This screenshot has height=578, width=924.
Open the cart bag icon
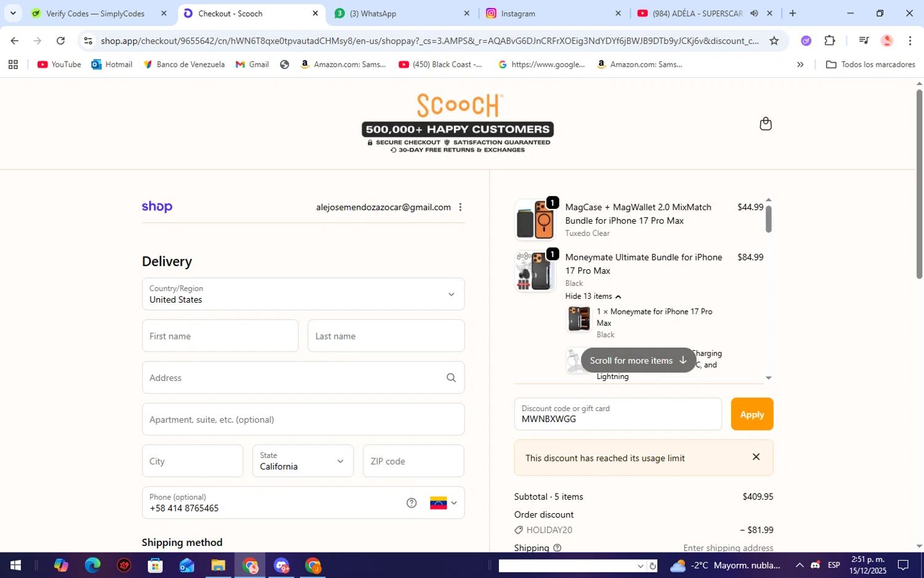[x=766, y=124]
